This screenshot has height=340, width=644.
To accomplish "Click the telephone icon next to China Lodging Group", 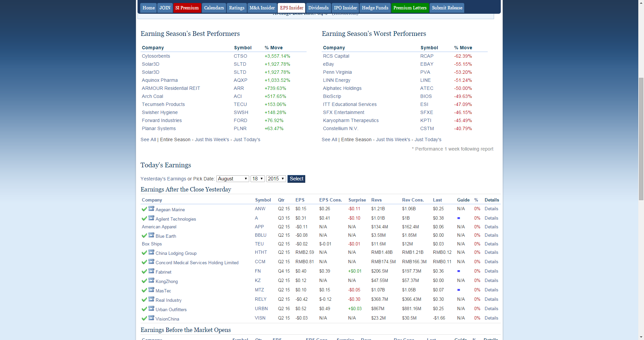I will [x=151, y=252].
